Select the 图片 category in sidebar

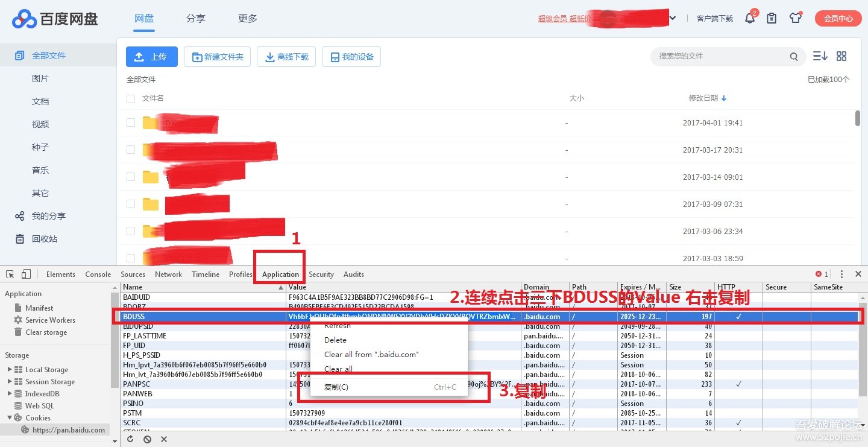pos(40,78)
